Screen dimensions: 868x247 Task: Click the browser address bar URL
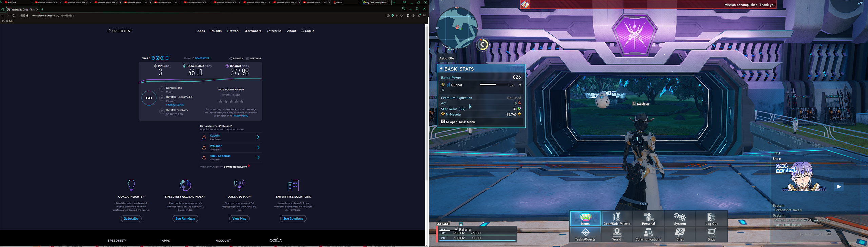click(53, 16)
